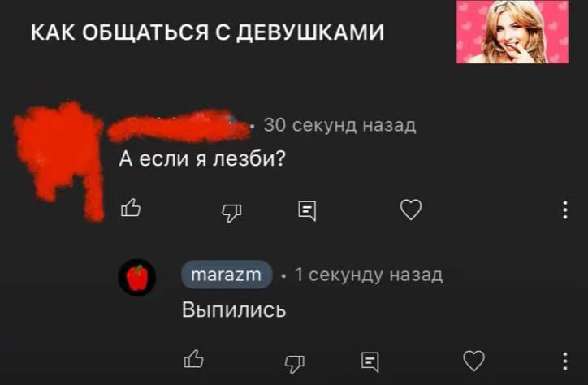The width and height of the screenshot is (588, 385).
Task: Heart the comment "А если я лезби?"
Action: click(411, 210)
